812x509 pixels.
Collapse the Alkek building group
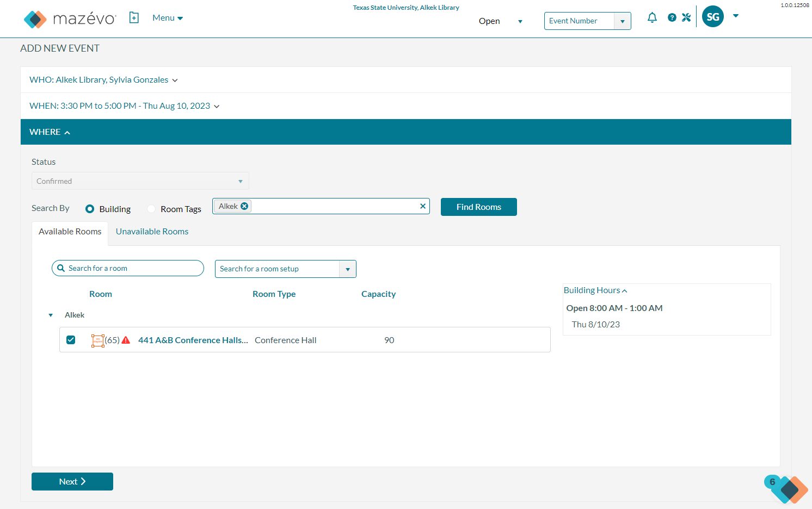(x=51, y=315)
